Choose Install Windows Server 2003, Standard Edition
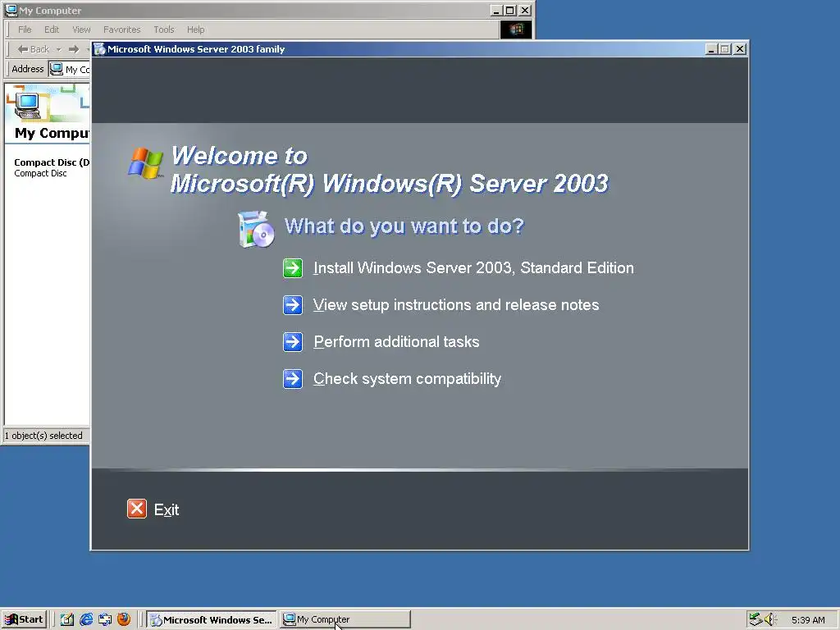 click(x=473, y=268)
